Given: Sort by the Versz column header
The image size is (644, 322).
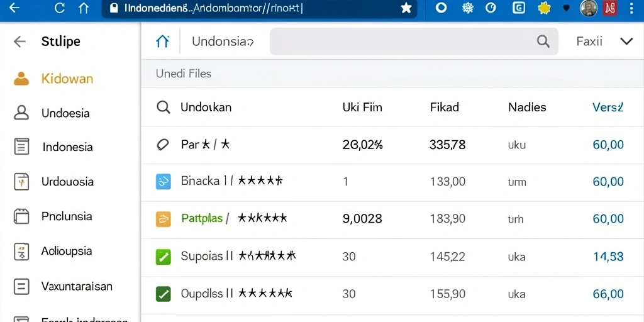Looking at the screenshot, I should pos(608,108).
